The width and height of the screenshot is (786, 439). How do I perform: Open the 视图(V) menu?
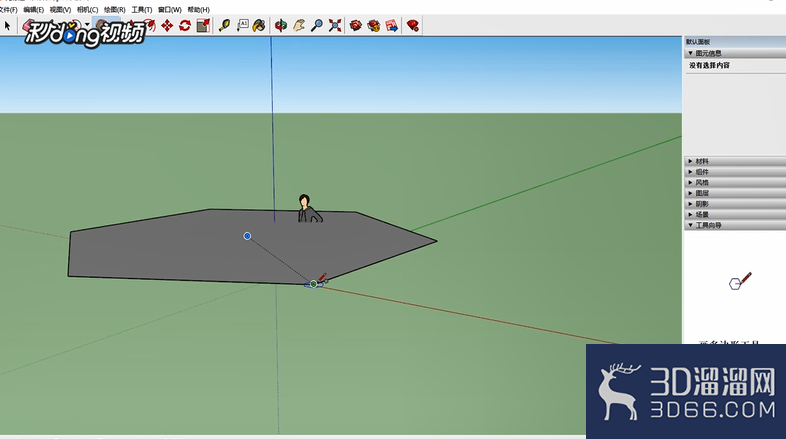60,10
